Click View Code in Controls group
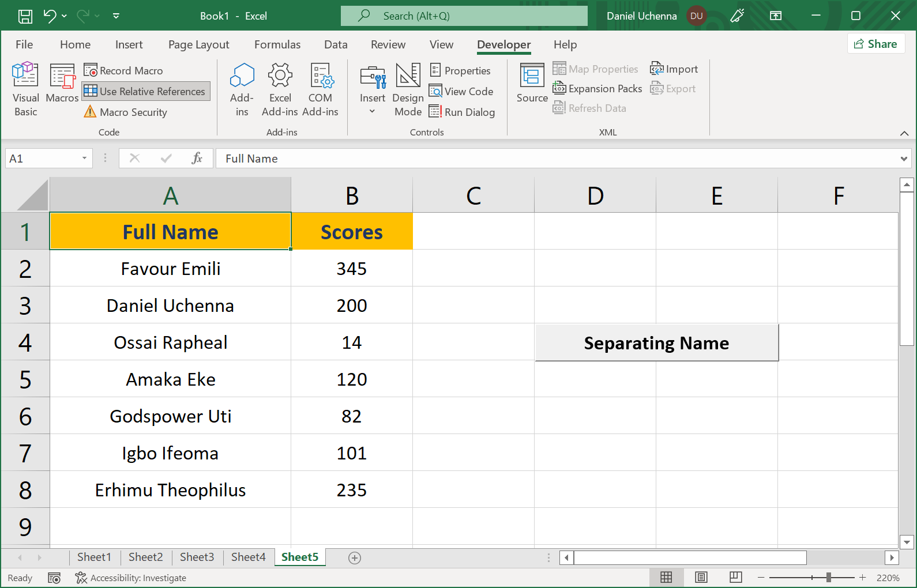 [461, 91]
